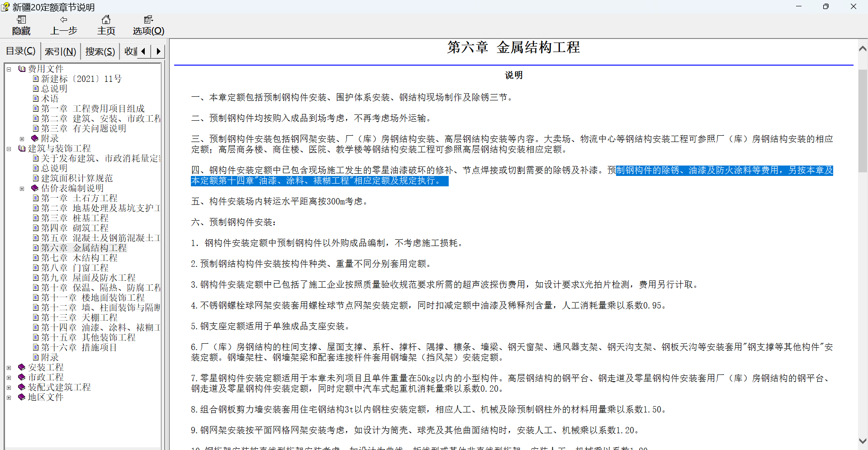868x450 pixels.
Task: Open 术语 topic
Action: point(50,99)
